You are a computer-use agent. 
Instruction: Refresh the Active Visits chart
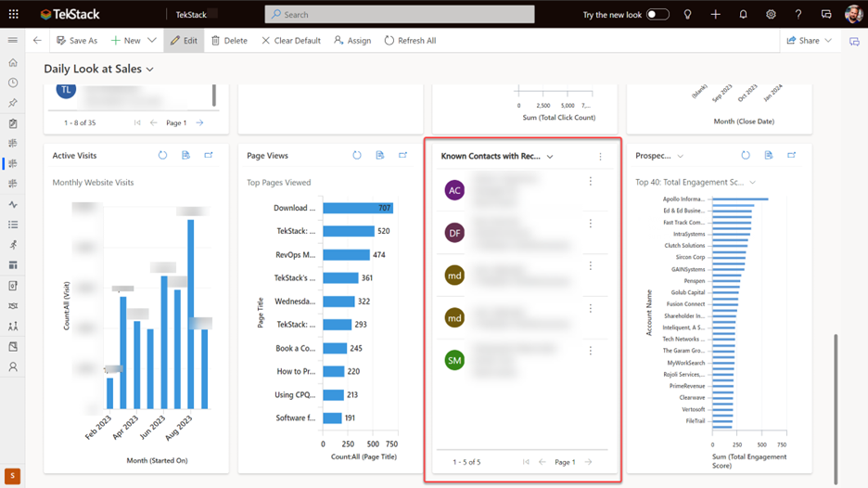point(162,155)
